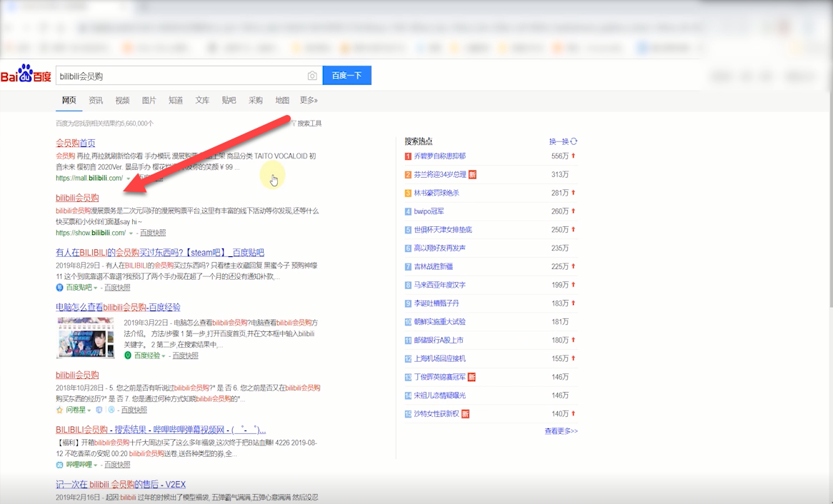This screenshot has height=504, width=833.
Task: Click 查看更多>> under hot searches
Action: coord(561,431)
